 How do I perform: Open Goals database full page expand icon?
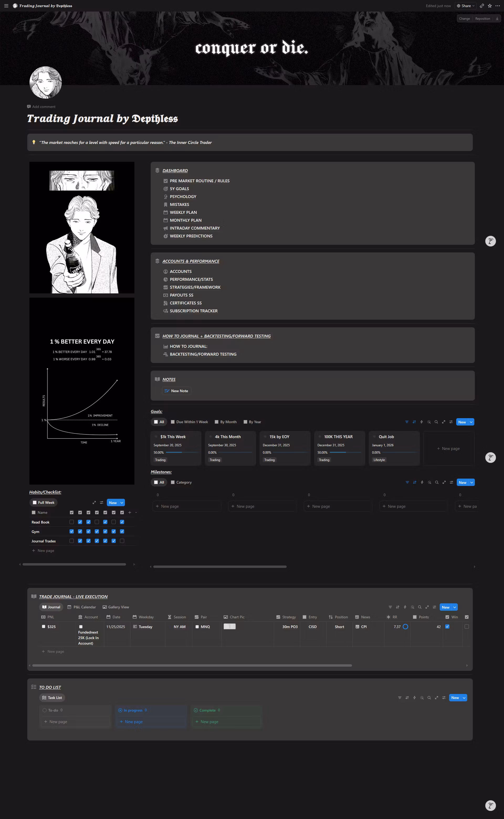click(443, 422)
